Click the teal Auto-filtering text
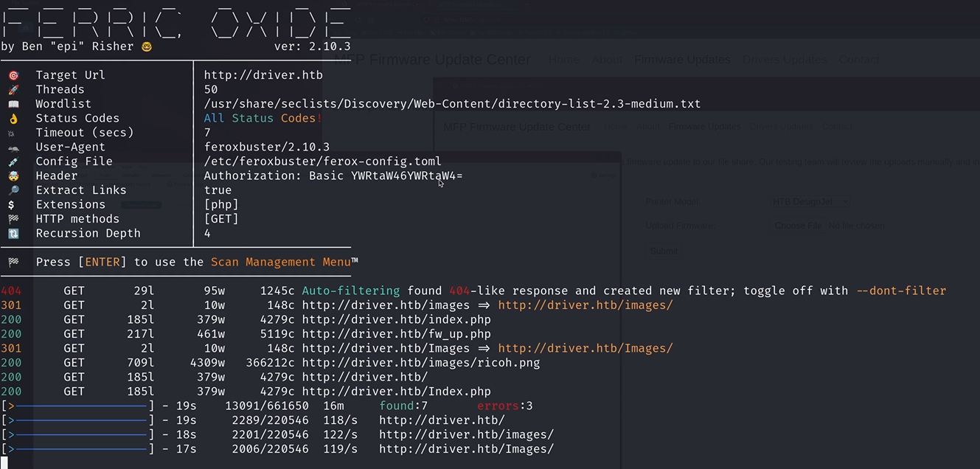This screenshot has width=980, height=469. 351,291
